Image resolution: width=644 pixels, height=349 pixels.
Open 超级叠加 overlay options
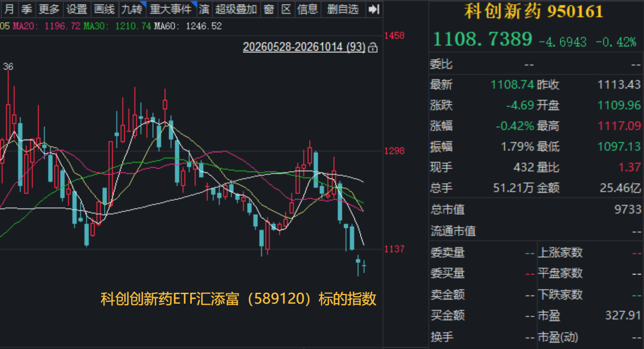click(x=236, y=9)
